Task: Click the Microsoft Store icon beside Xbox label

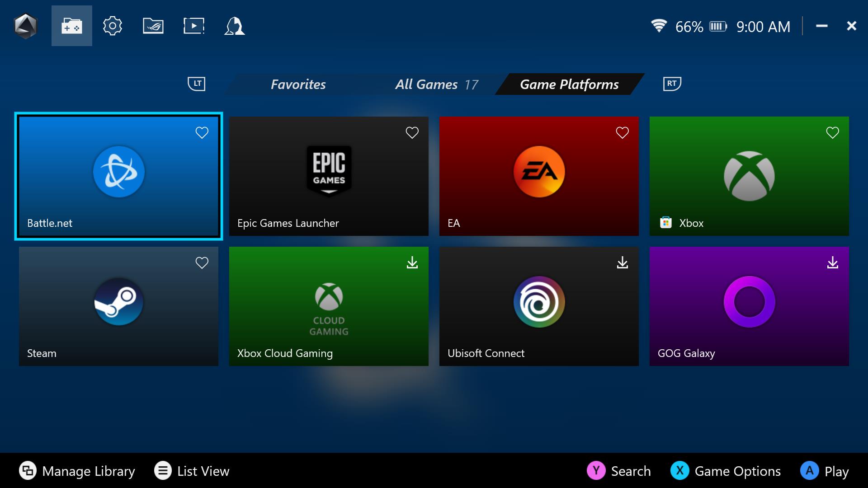Action: (665, 223)
